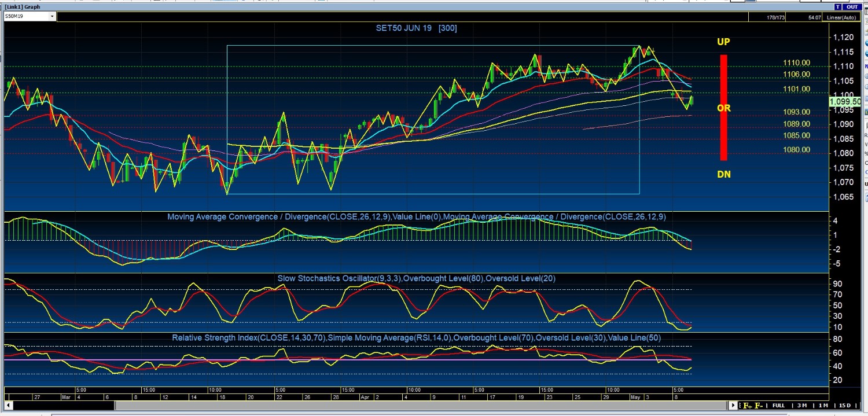Image resolution: width=868 pixels, height=416 pixels.
Task: Click the current price tag 1,099.50
Action: [x=845, y=102]
